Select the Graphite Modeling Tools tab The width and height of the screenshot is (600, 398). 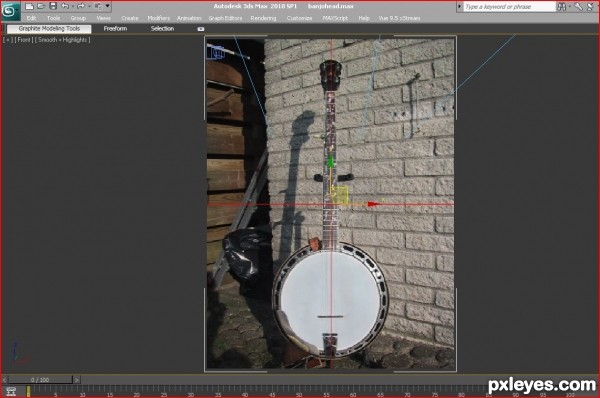pos(49,29)
